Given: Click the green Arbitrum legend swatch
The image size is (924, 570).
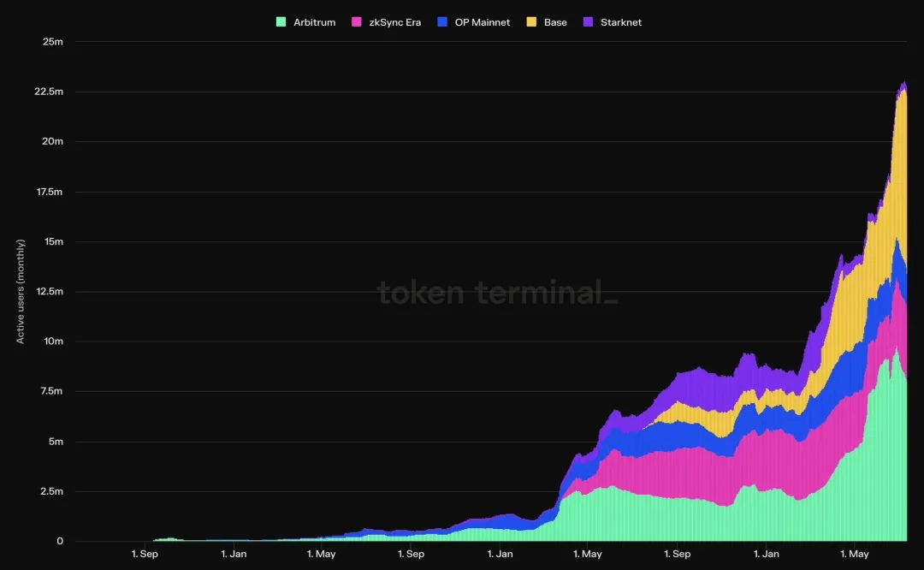Looking at the screenshot, I should [x=281, y=22].
